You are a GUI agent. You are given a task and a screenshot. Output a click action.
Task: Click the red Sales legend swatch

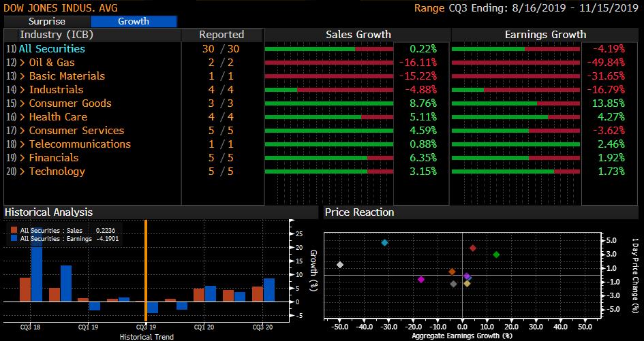pyautogui.click(x=14, y=230)
